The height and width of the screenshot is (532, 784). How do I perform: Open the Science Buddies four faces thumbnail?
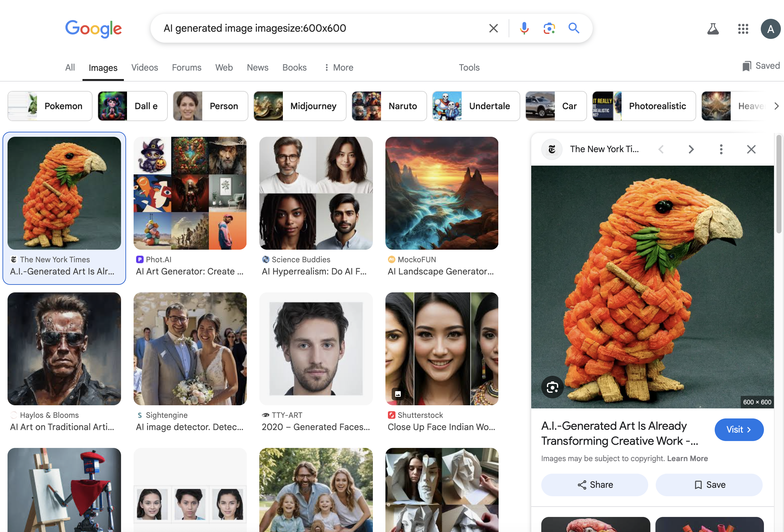(316, 193)
